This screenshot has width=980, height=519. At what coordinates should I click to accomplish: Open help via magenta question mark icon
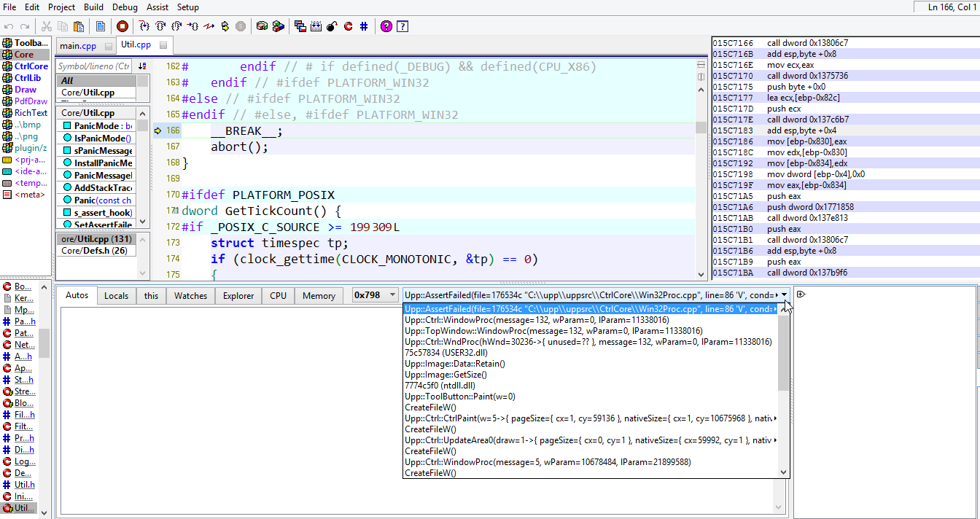[386, 26]
